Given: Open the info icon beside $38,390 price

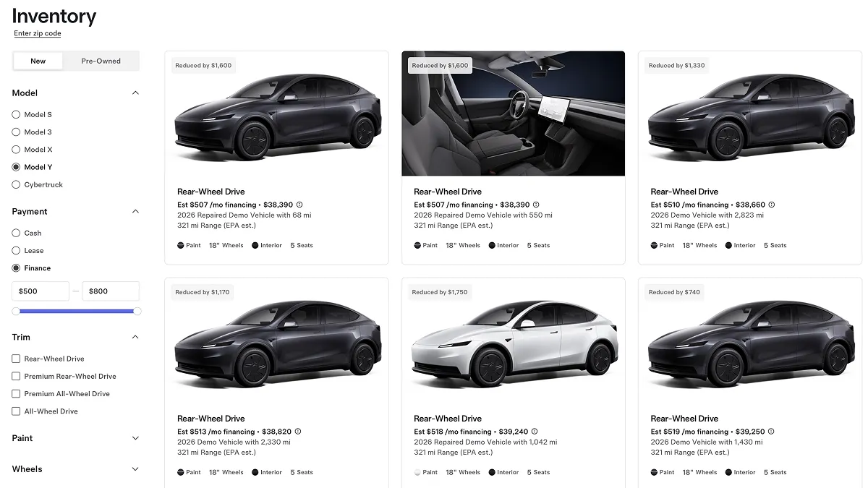Looking at the screenshot, I should click(x=297, y=205).
